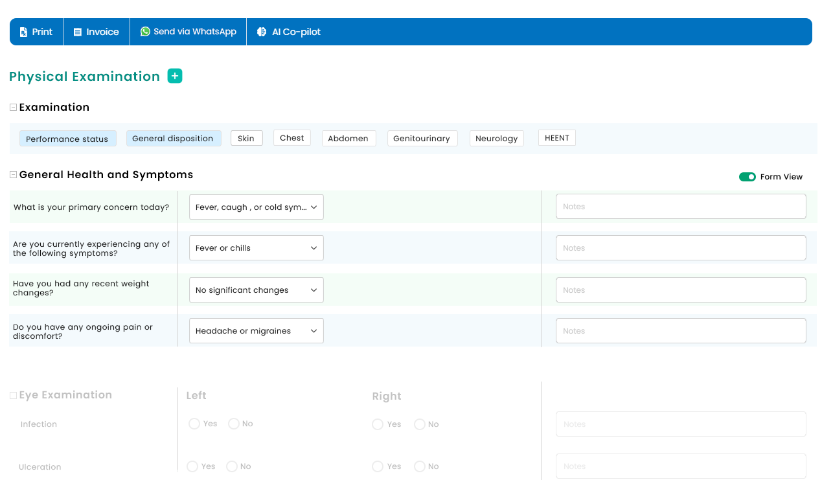Click the Genitourinary examination tag
822x504 pixels.
422,139
